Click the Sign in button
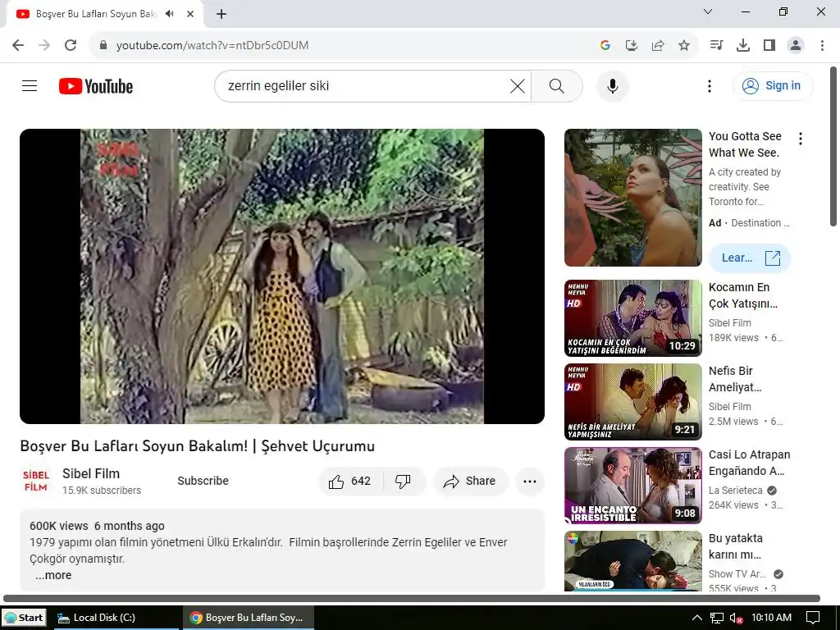Image resolution: width=840 pixels, height=630 pixels. click(x=773, y=85)
